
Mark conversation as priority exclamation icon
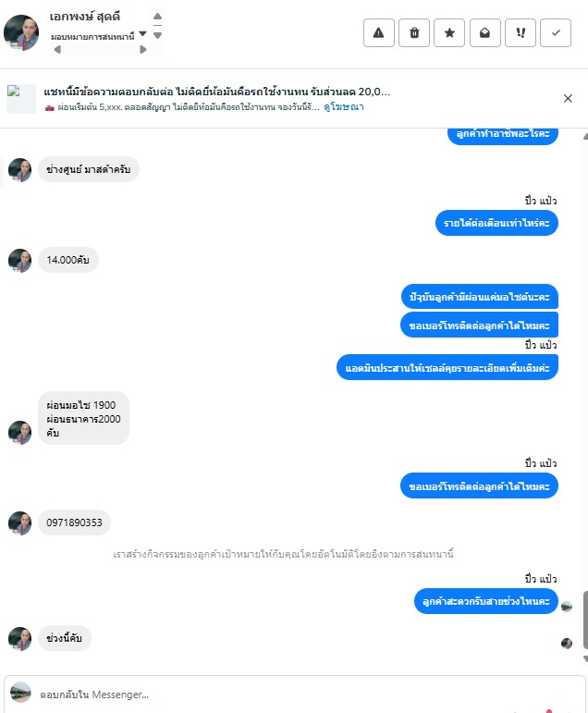(521, 32)
